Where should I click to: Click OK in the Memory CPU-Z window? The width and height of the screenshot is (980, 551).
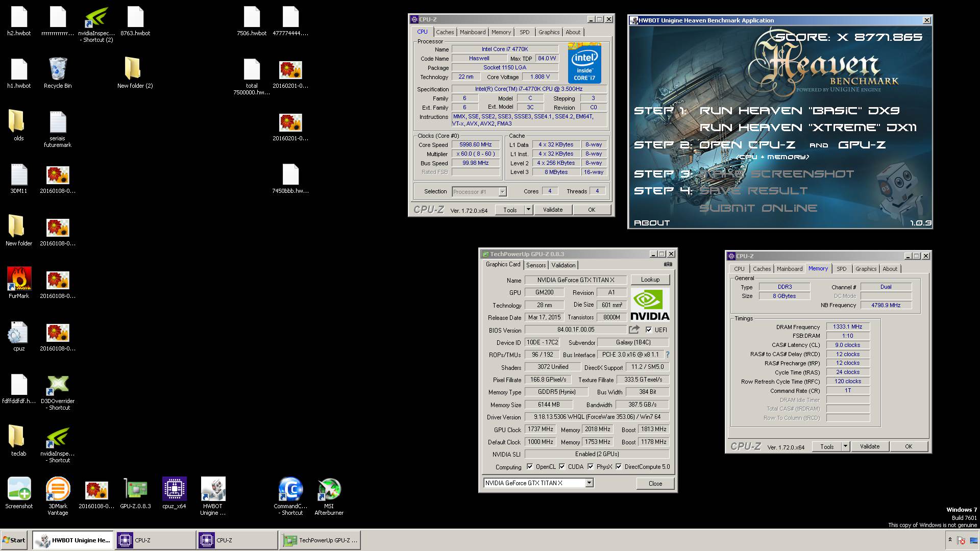click(909, 446)
